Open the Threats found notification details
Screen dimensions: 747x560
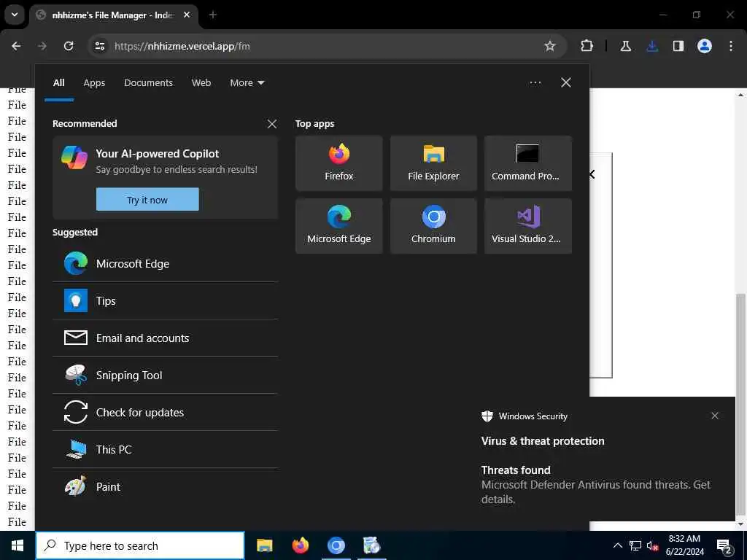[595, 485]
